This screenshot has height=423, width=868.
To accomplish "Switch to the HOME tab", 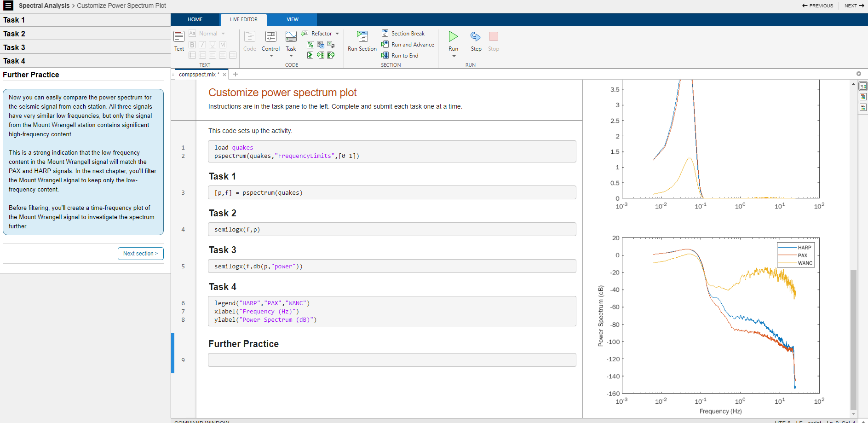I will [195, 19].
